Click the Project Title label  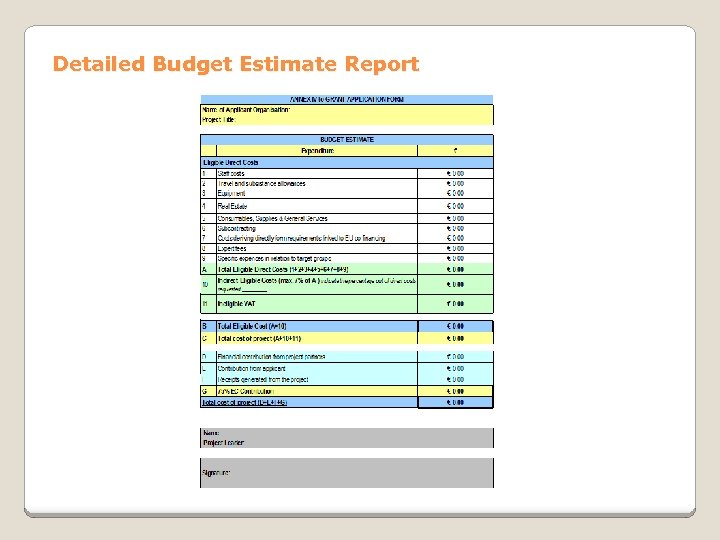(x=219, y=120)
